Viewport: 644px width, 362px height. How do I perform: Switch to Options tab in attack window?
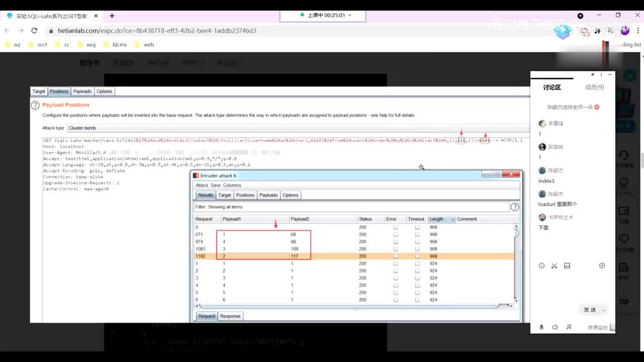(x=290, y=195)
